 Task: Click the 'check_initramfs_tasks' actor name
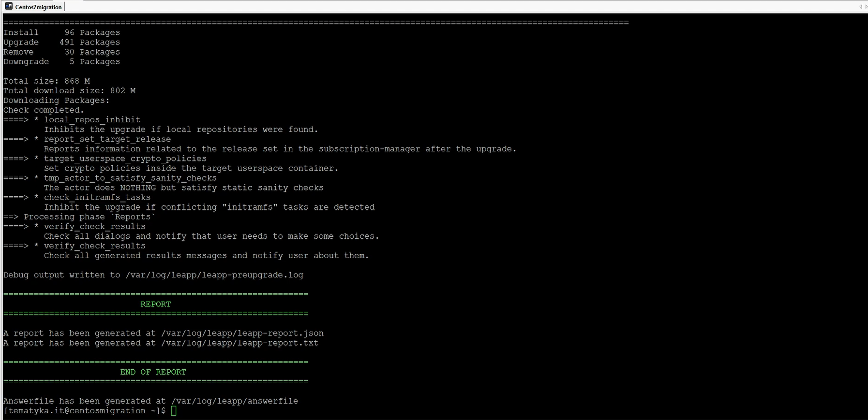coord(97,197)
